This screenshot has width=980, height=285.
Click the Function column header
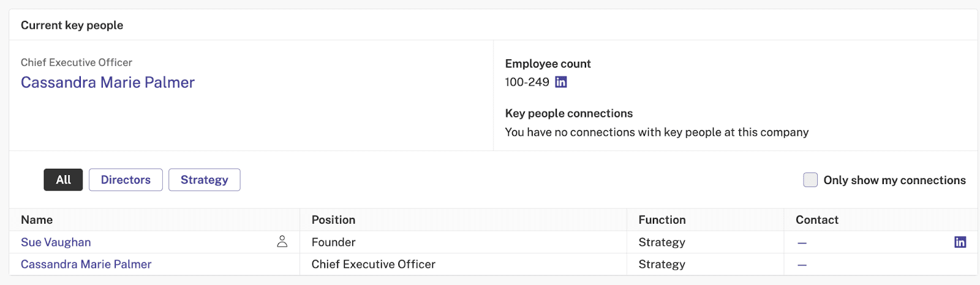tap(662, 220)
